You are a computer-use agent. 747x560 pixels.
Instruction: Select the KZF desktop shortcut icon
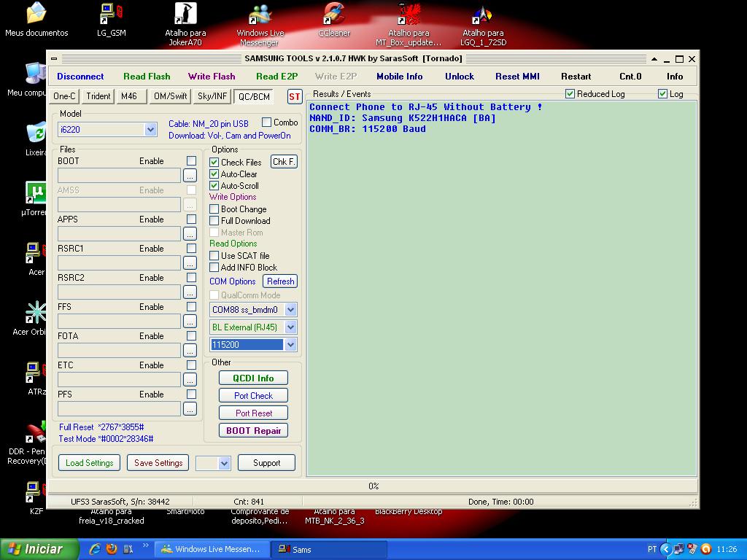[x=35, y=497]
